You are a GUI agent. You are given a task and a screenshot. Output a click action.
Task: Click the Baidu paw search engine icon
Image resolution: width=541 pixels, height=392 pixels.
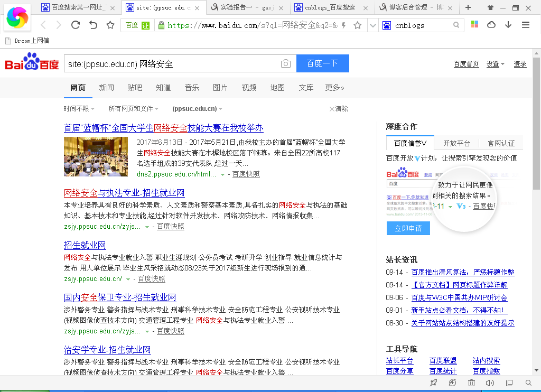point(387,25)
